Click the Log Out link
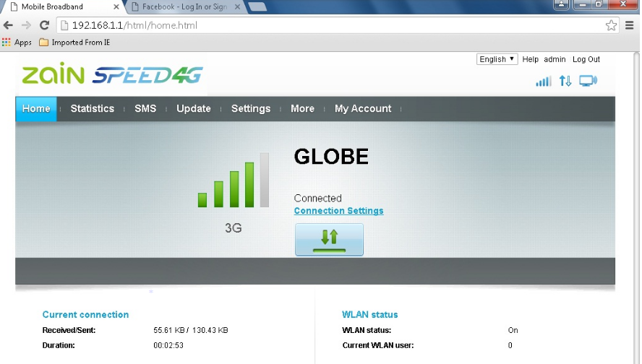The width and height of the screenshot is (642, 364). [x=586, y=59]
